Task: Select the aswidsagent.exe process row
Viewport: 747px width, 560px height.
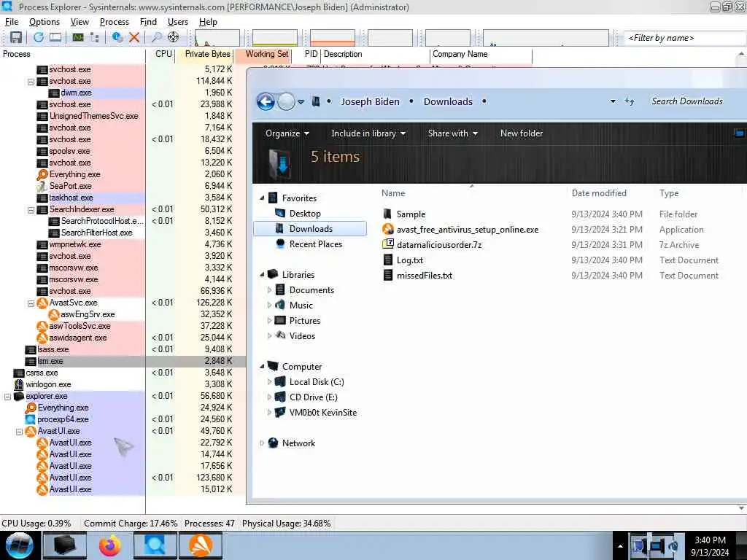Action: [x=77, y=338]
